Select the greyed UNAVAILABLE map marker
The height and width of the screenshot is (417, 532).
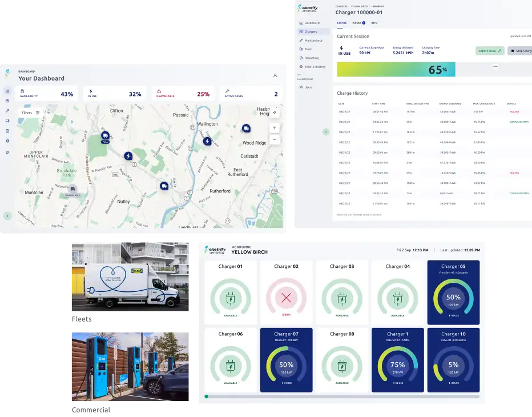(x=72, y=190)
